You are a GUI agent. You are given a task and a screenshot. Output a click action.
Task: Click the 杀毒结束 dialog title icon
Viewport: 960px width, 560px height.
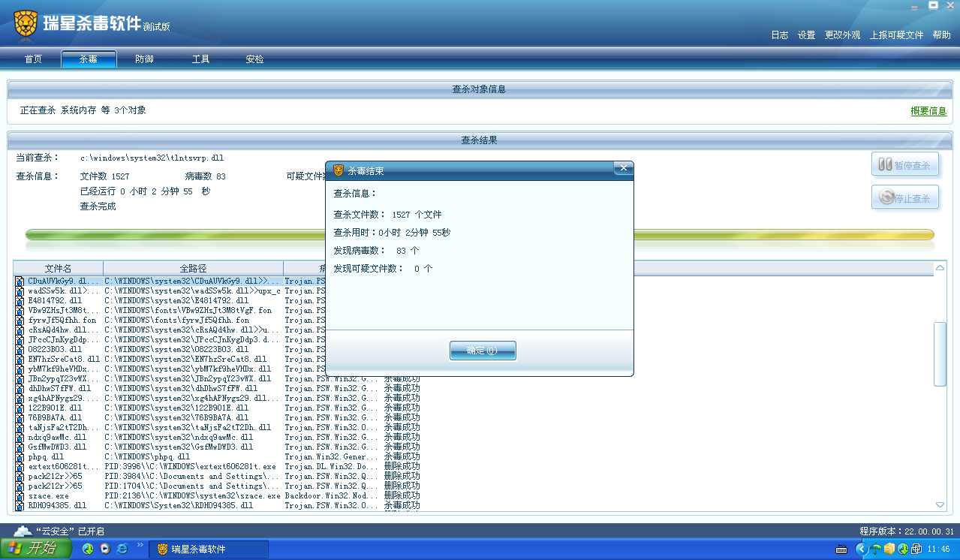[x=339, y=170]
